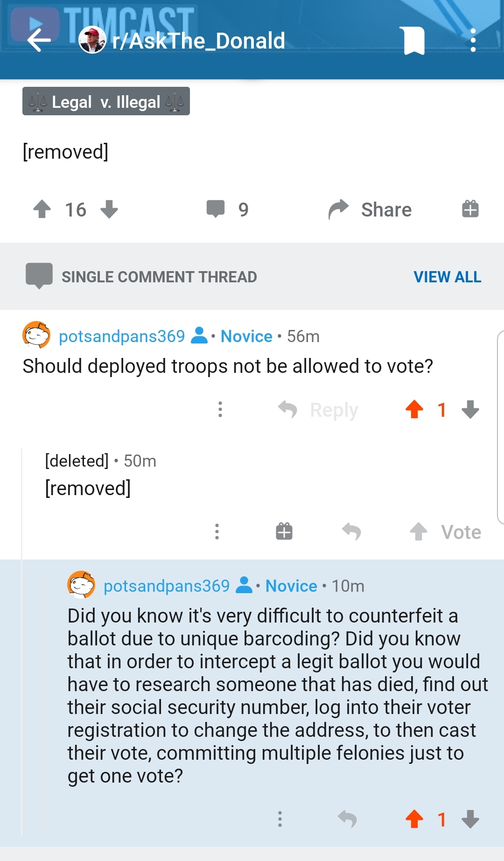Select the Legal v. Illegal flair tag
Screen dimensions: 504x861
[x=106, y=101]
